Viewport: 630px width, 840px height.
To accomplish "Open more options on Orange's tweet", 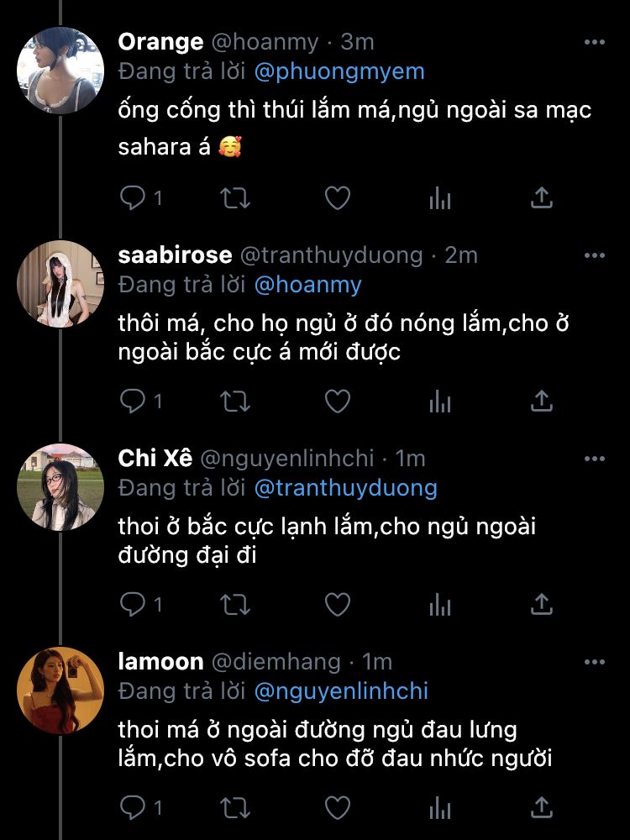I will coord(594,41).
